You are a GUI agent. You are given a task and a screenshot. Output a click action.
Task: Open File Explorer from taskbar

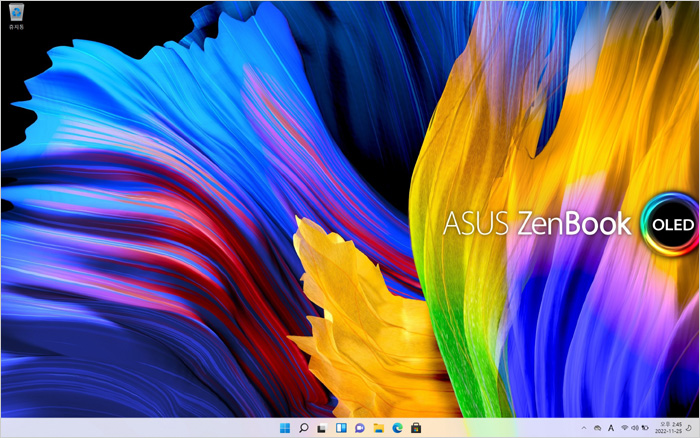(379, 428)
